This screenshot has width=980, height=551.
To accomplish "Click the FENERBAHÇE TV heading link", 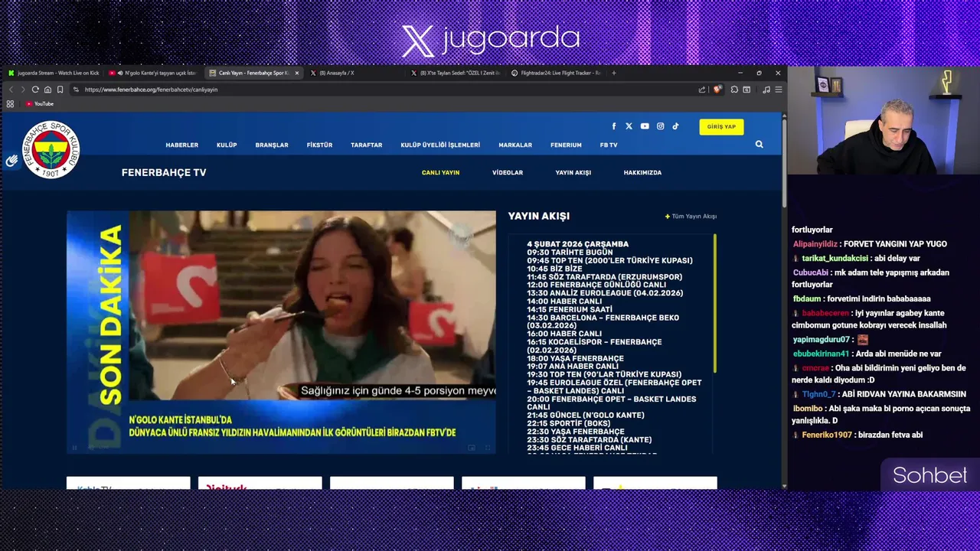I will tap(164, 173).
